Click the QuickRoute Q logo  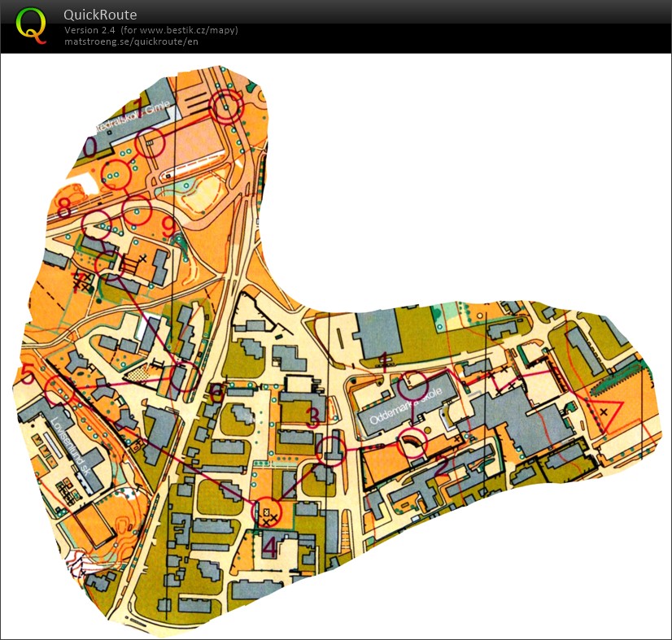click(x=31, y=25)
